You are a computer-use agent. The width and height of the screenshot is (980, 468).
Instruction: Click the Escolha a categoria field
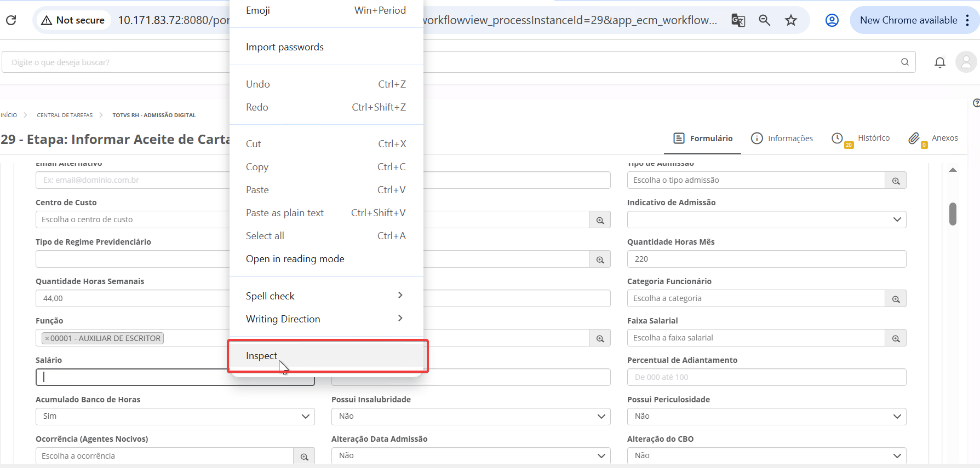tap(756, 298)
